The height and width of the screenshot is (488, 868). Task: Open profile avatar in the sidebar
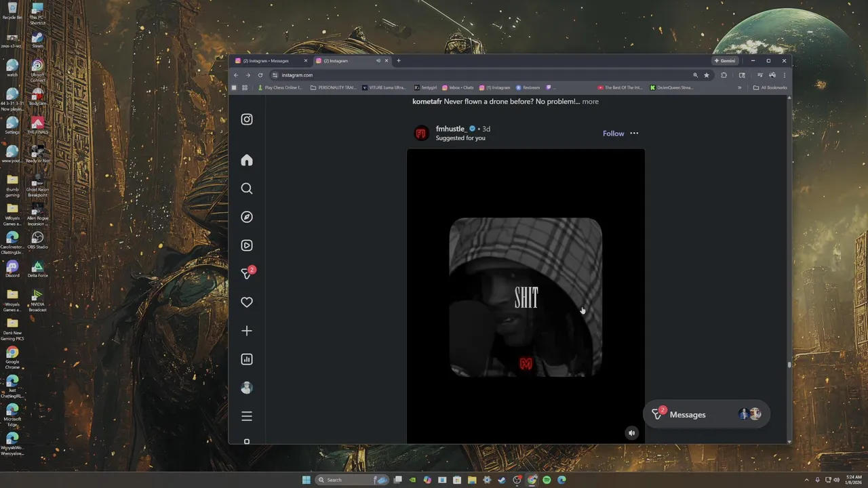click(x=247, y=388)
